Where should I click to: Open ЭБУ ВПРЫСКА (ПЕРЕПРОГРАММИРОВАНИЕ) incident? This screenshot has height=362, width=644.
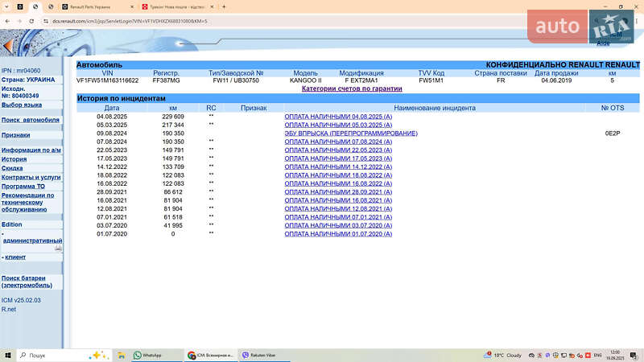[350, 133]
